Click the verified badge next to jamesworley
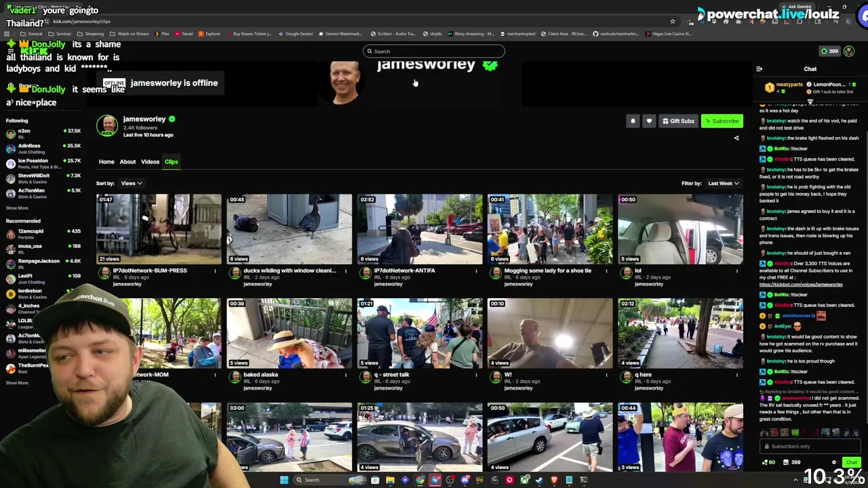This screenshot has width=868, height=488. click(x=172, y=119)
